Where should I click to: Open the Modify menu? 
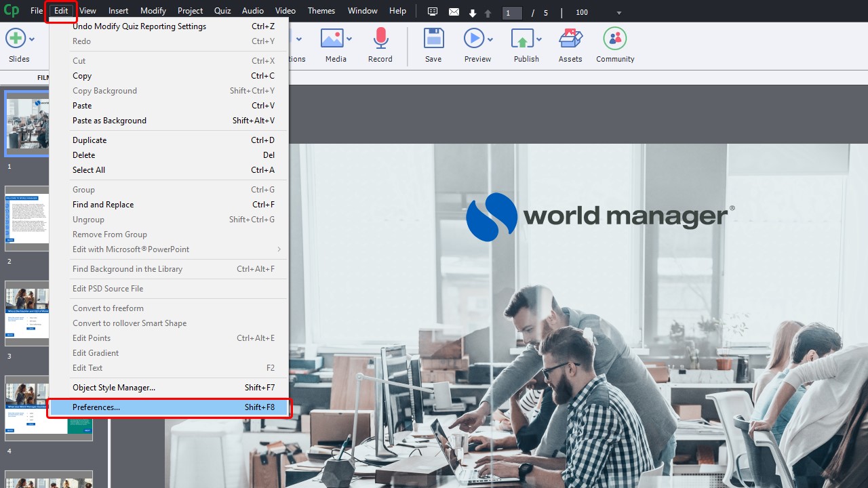[153, 11]
